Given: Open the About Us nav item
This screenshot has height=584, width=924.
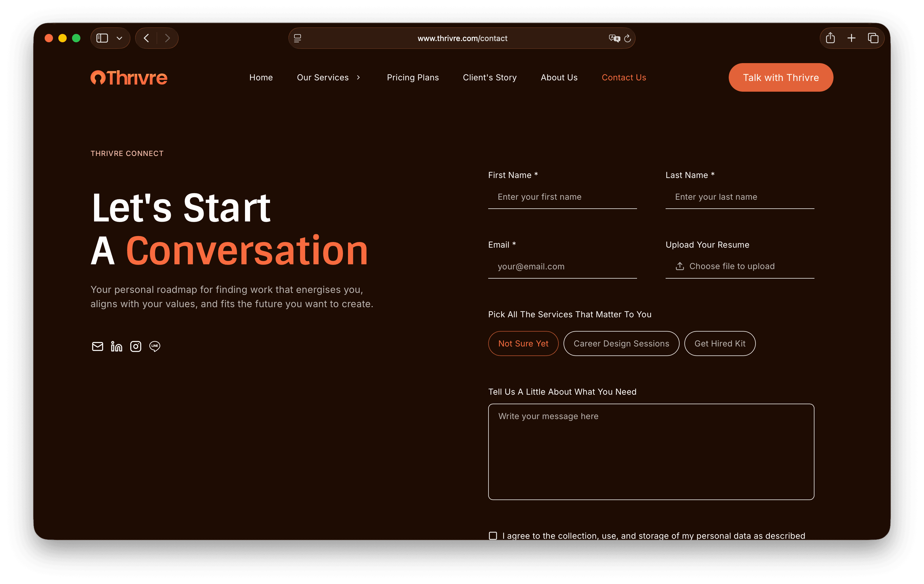Looking at the screenshot, I should click(559, 77).
